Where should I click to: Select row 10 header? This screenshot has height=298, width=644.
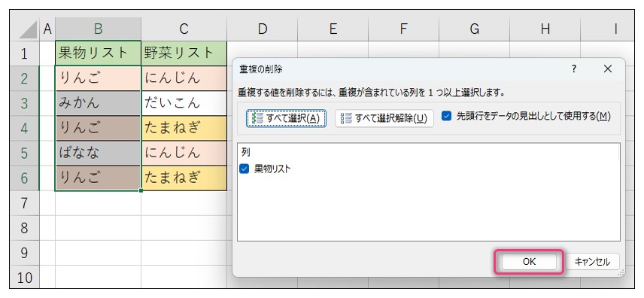tap(24, 278)
